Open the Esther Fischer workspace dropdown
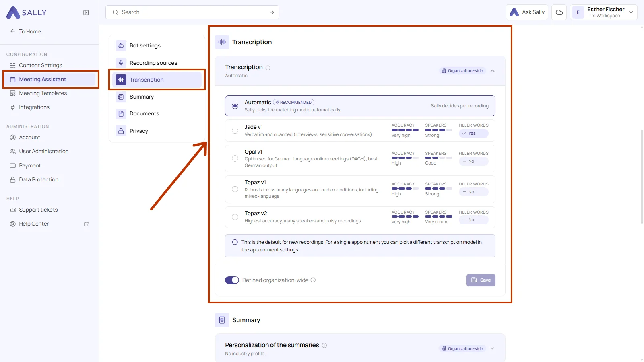 pyautogui.click(x=603, y=12)
